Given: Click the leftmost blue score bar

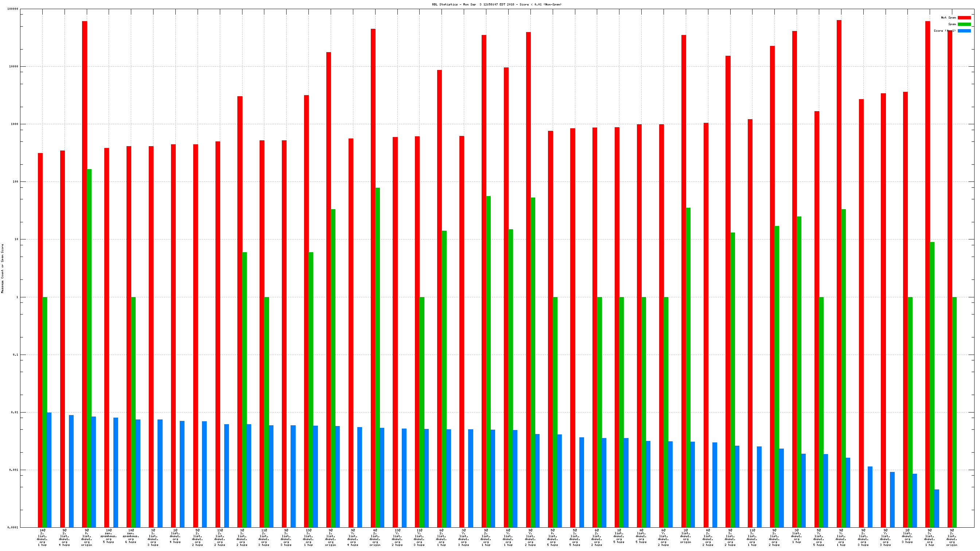Looking at the screenshot, I should click(x=49, y=470).
